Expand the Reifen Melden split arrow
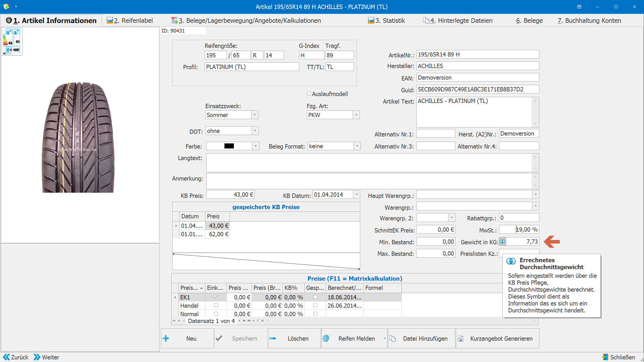The width and height of the screenshot is (644, 362). [x=385, y=339]
